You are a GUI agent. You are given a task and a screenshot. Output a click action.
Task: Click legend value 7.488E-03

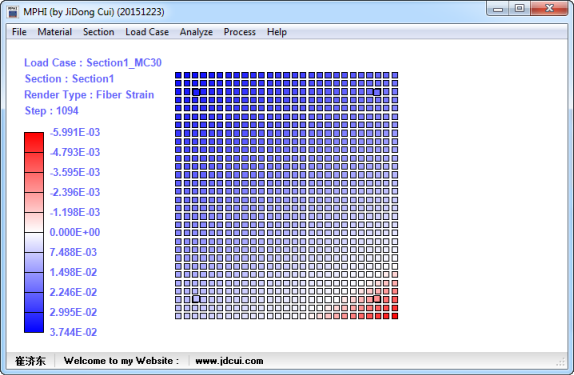click(73, 252)
